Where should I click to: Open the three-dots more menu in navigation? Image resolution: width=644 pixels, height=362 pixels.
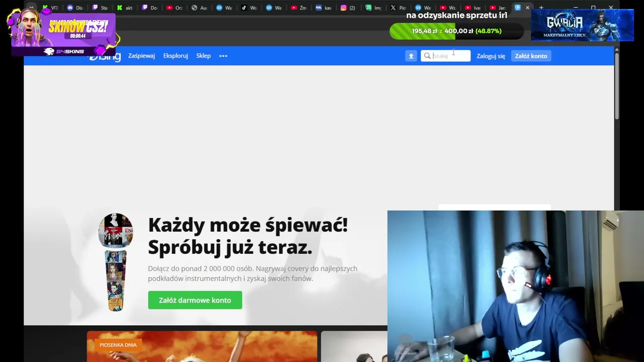(x=223, y=56)
